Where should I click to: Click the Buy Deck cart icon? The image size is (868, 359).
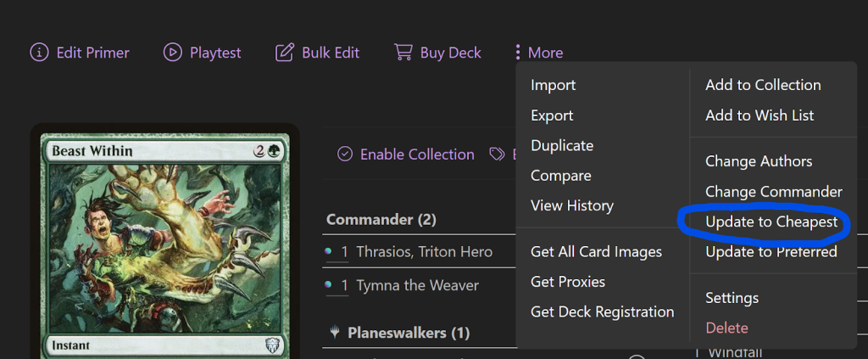pyautogui.click(x=403, y=53)
